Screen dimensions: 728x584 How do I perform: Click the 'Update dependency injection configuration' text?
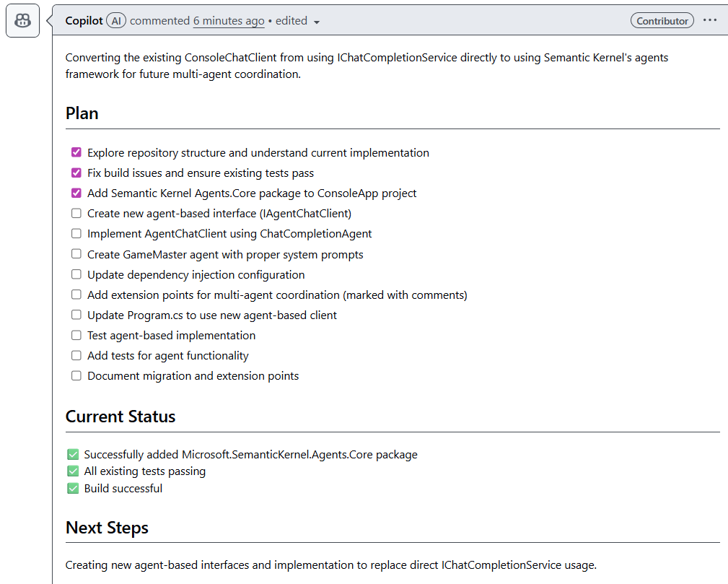pyautogui.click(x=196, y=274)
